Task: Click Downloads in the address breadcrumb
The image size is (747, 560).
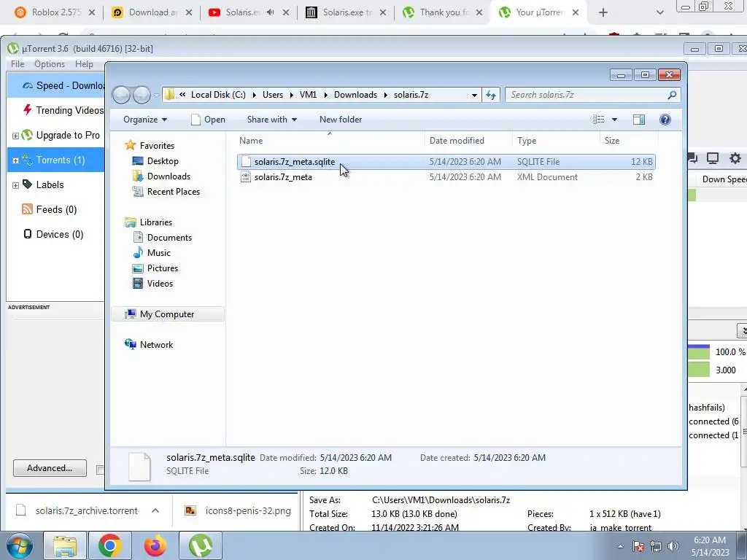Action: (x=355, y=95)
